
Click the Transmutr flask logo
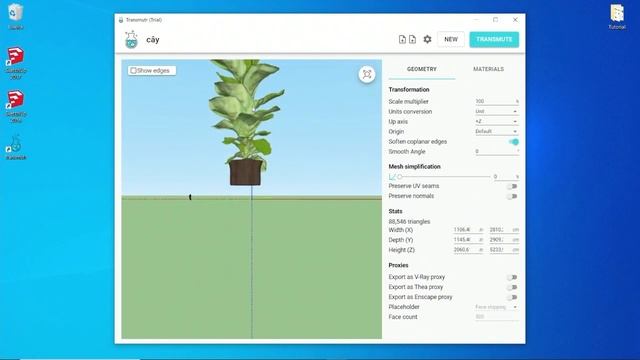[131, 40]
